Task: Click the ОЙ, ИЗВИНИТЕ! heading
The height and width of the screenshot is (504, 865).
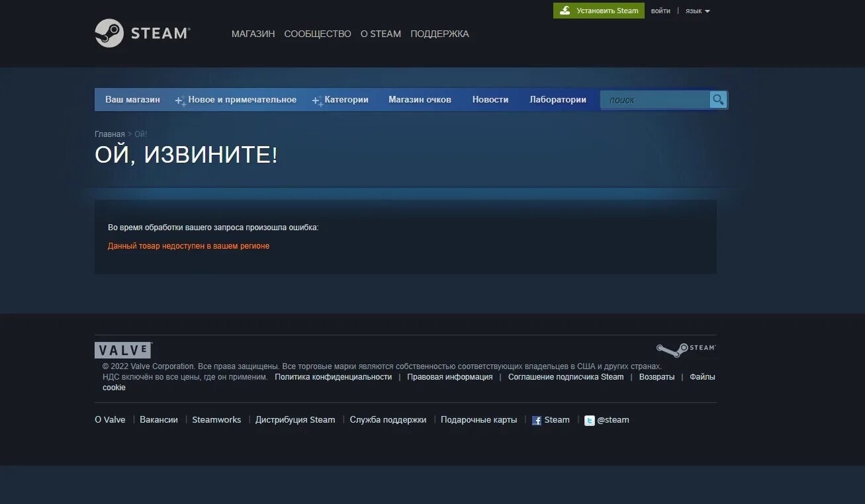Action: pyautogui.click(x=186, y=155)
